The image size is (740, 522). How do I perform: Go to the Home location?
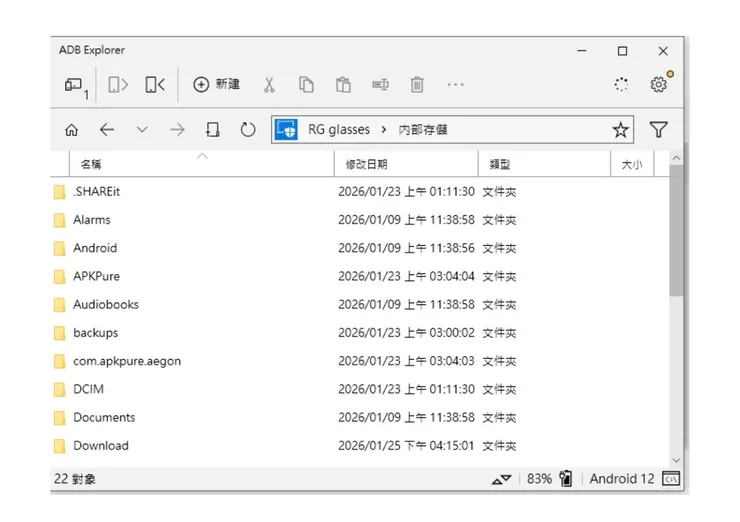pos(72,130)
